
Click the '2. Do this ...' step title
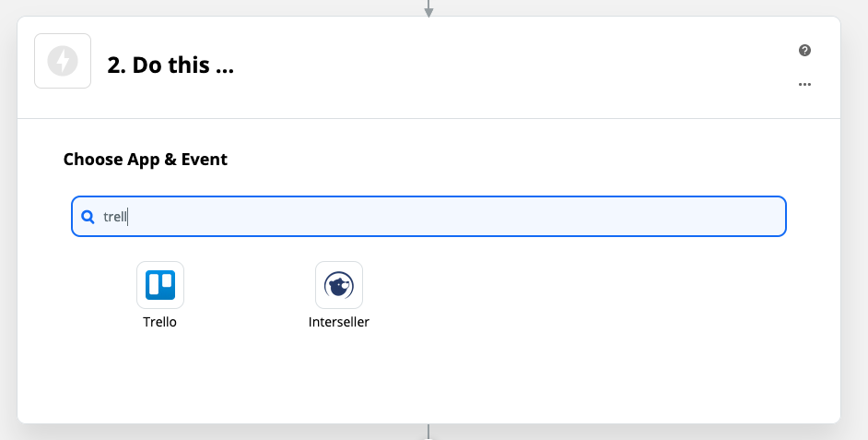click(x=170, y=65)
